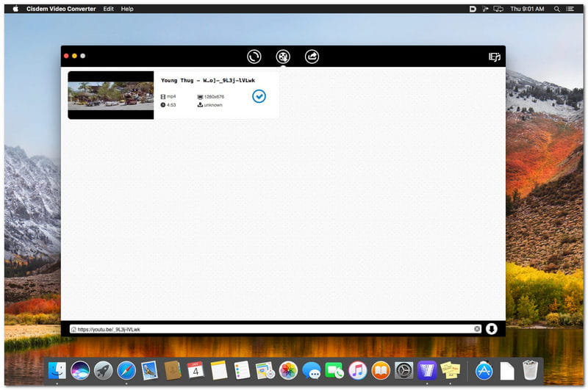
Task: Open Launchpad from the dock
Action: 103,370
